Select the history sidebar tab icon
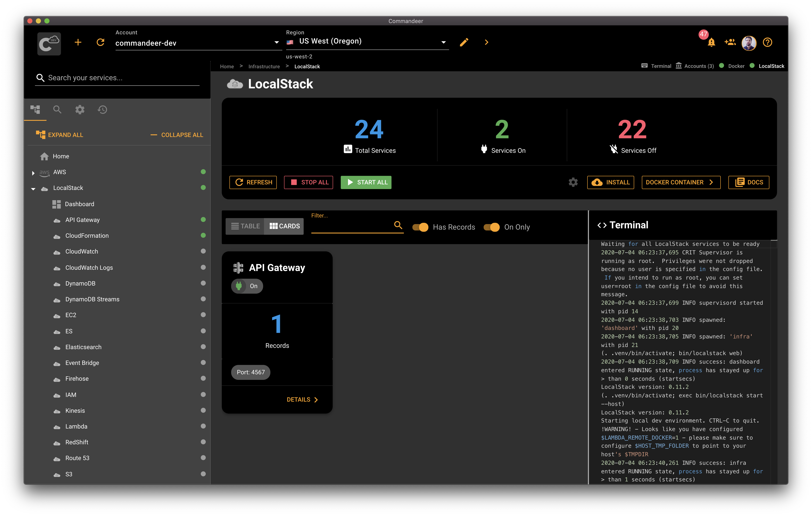 (103, 109)
